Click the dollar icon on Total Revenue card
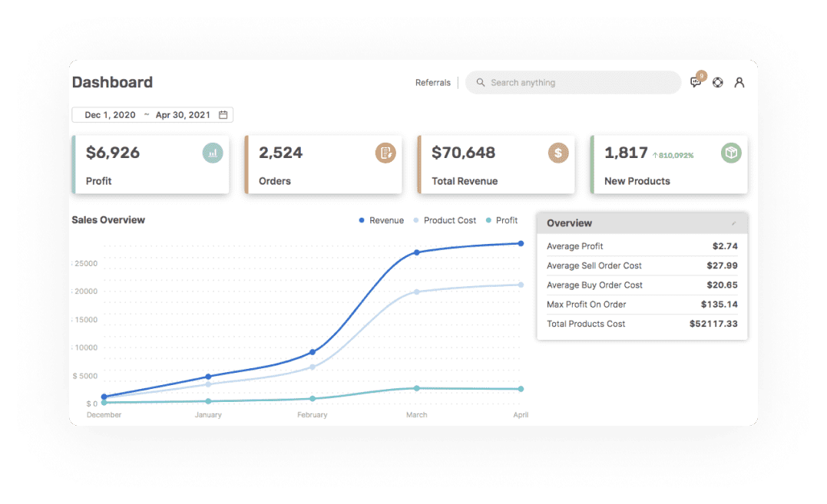 click(558, 153)
